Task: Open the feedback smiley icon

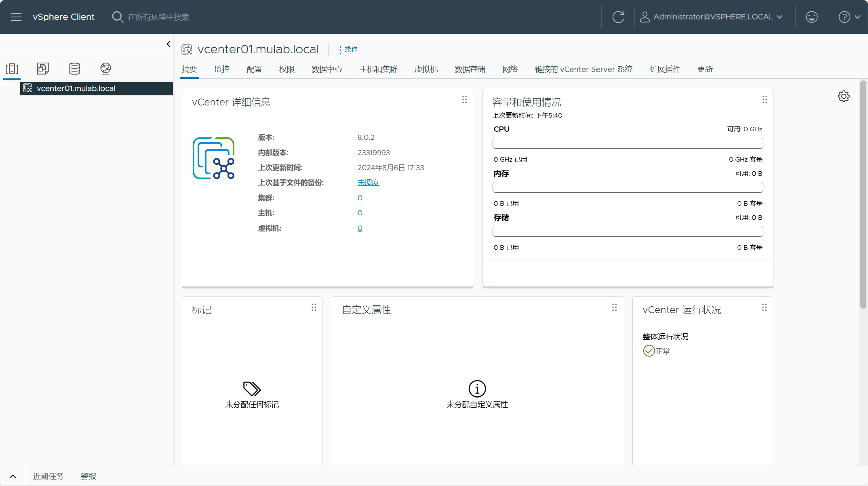Action: pos(812,17)
